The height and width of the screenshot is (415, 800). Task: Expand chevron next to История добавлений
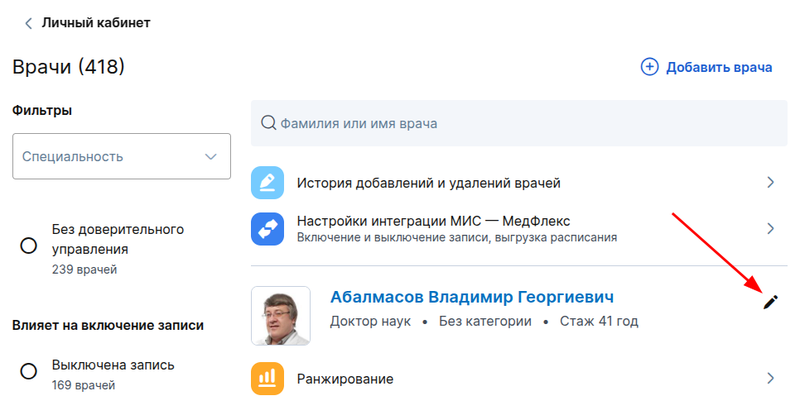[x=770, y=182]
